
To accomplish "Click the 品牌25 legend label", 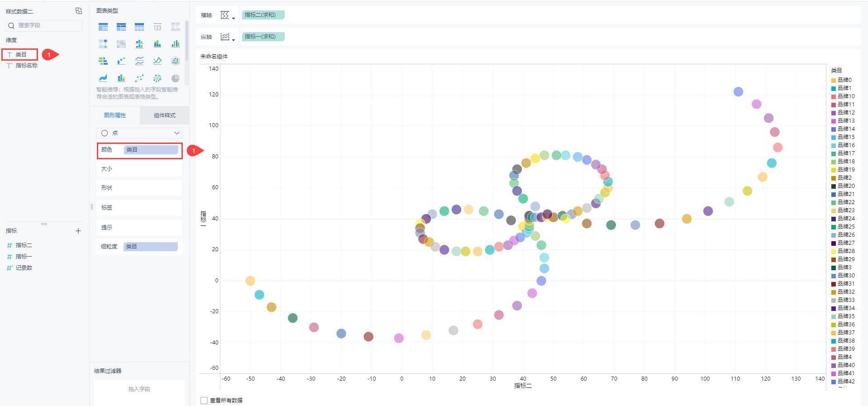I will coord(846,227).
